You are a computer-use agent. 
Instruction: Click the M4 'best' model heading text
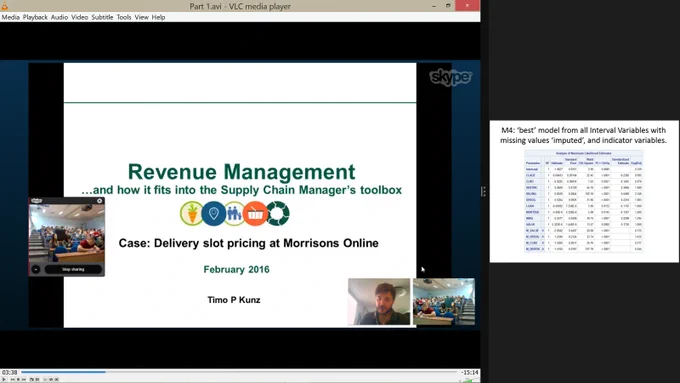583,135
